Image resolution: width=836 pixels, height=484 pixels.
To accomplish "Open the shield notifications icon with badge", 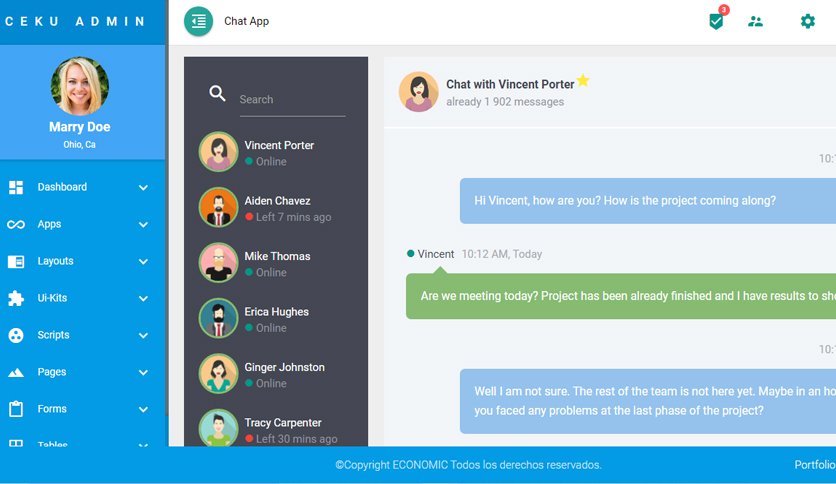I will (718, 19).
